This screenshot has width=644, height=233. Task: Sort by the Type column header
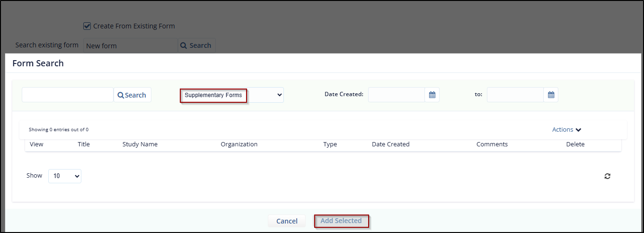pyautogui.click(x=330, y=144)
